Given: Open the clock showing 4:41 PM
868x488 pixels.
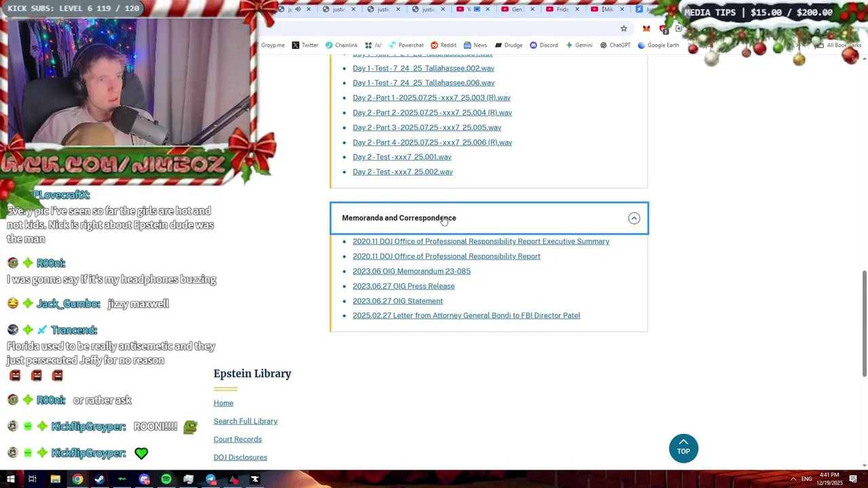Looking at the screenshot, I should [830, 479].
